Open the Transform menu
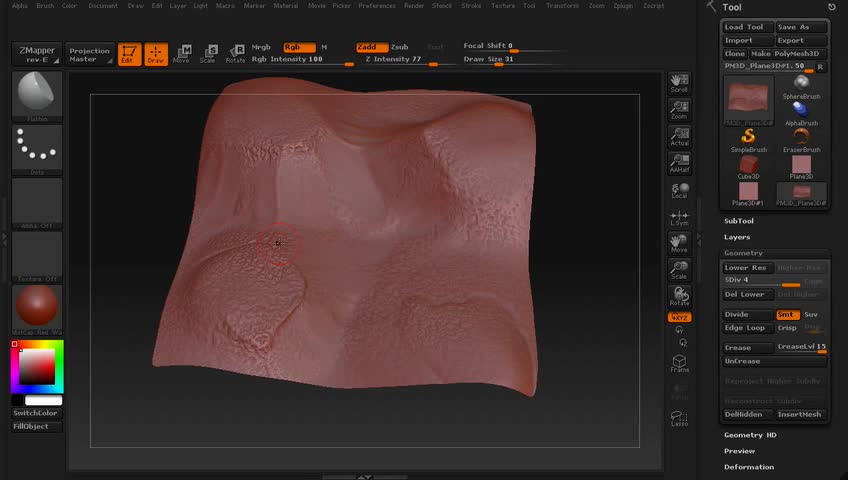 (562, 5)
